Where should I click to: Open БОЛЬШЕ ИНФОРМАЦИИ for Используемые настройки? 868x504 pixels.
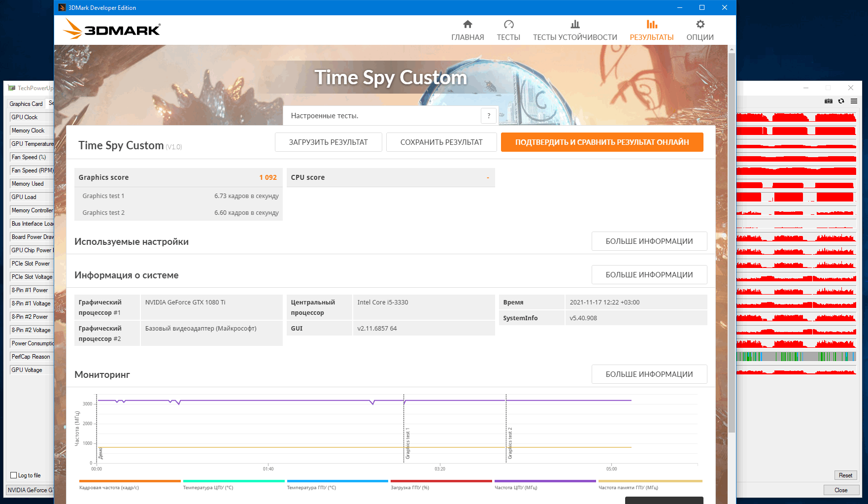[x=649, y=241]
